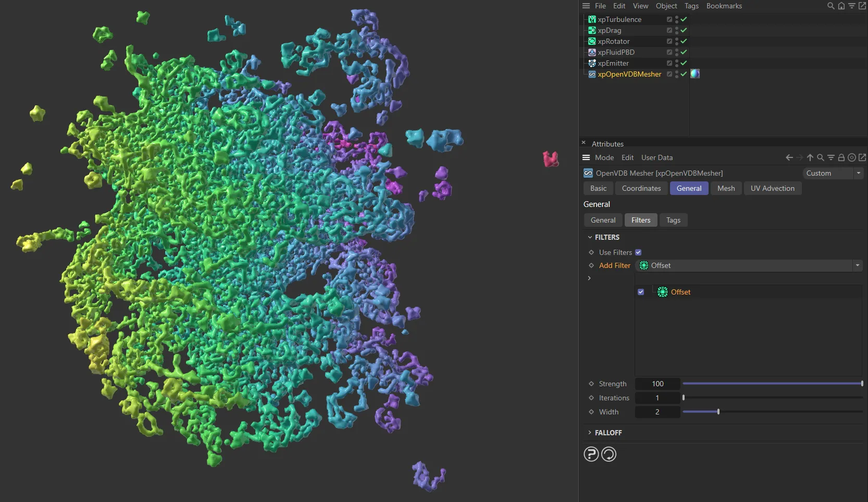868x502 pixels.
Task: Click the lock icon in the Attributes panel
Action: pyautogui.click(x=841, y=157)
